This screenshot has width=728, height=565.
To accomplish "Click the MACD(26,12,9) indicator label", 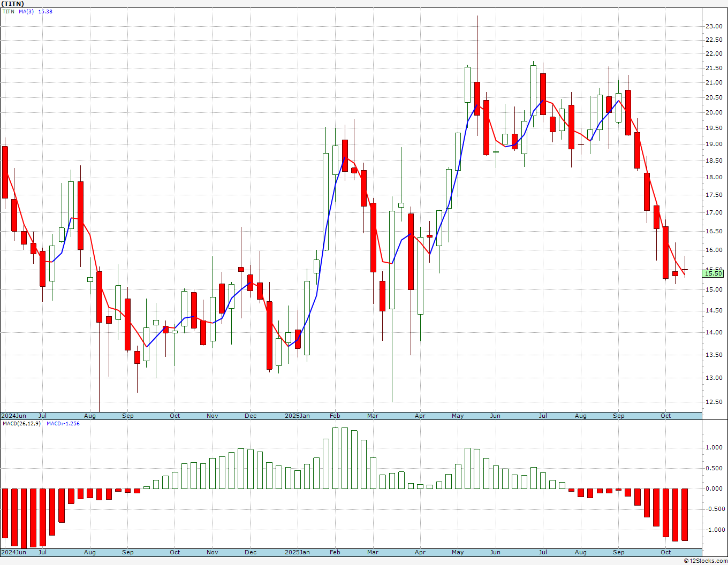I will 21,424.
